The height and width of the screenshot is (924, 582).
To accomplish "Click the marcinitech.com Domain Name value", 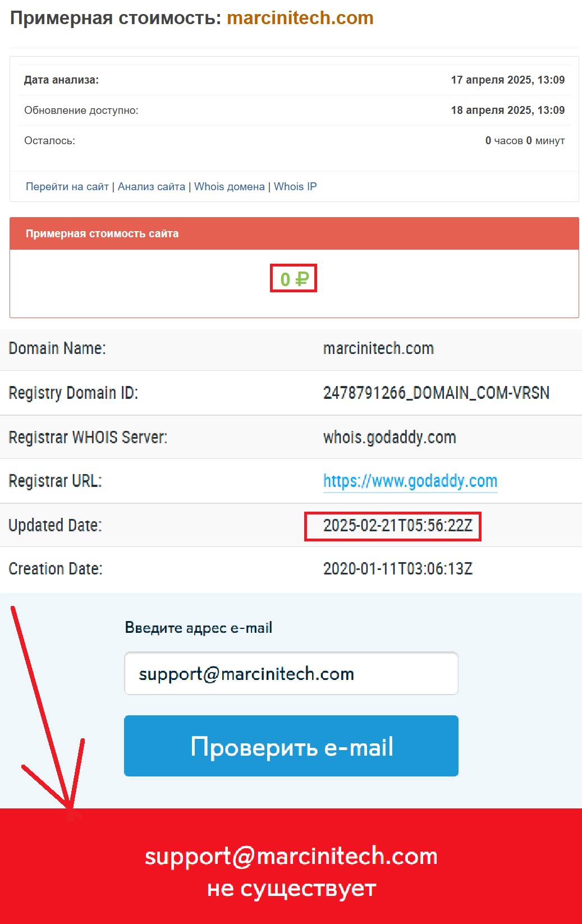I will click(378, 348).
